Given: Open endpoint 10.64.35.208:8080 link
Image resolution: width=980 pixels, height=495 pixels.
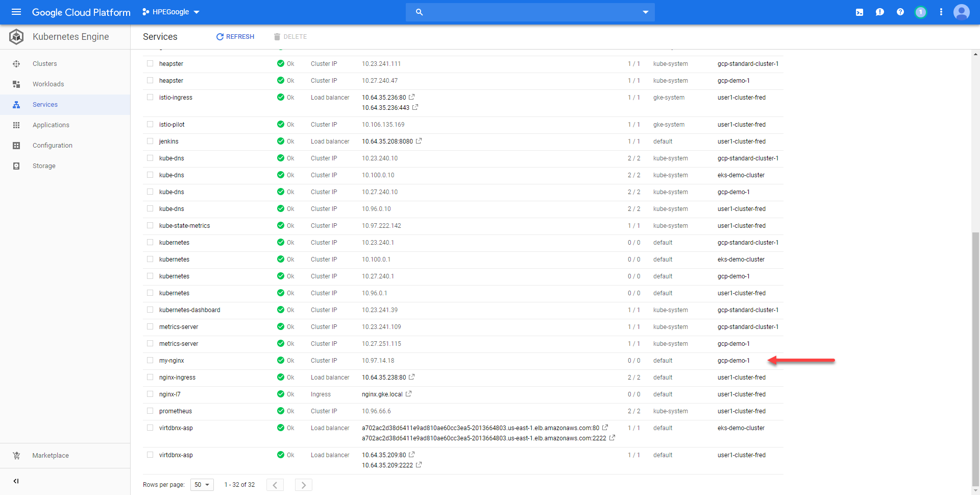Looking at the screenshot, I should [387, 142].
